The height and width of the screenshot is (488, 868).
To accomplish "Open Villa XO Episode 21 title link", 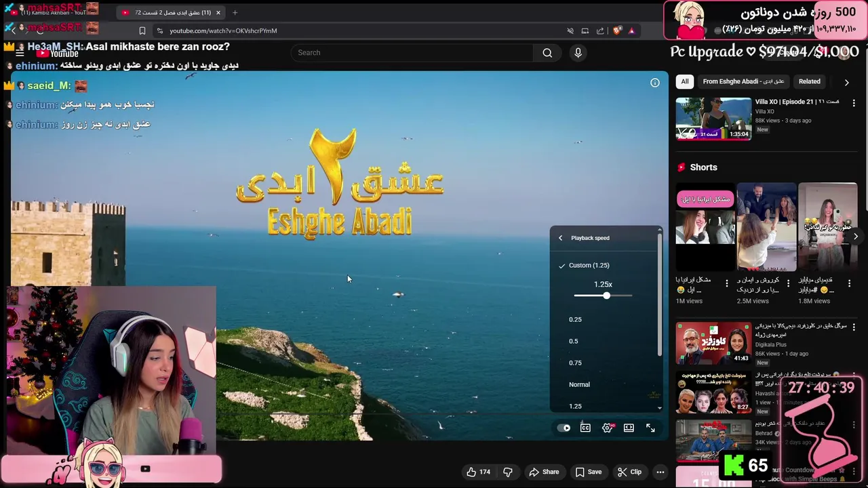I will pyautogui.click(x=797, y=102).
